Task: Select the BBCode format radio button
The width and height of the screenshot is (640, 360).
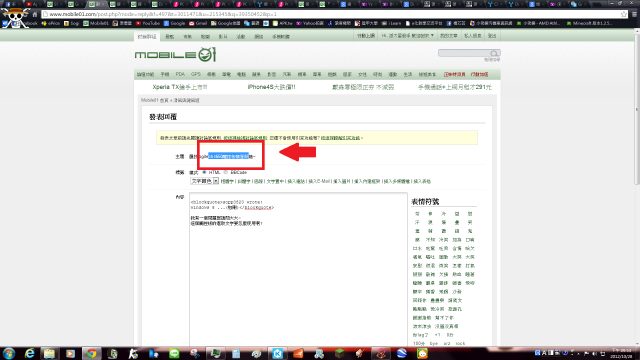Action: [225, 172]
